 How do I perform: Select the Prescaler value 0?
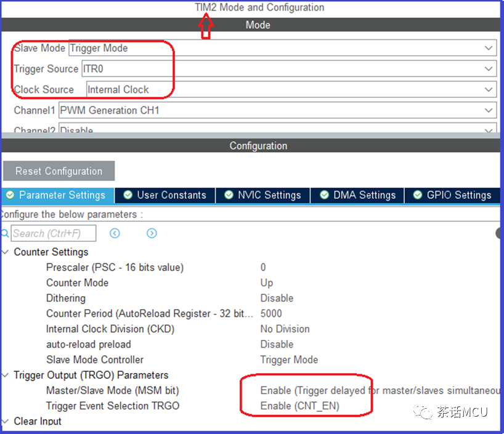pyautogui.click(x=263, y=267)
